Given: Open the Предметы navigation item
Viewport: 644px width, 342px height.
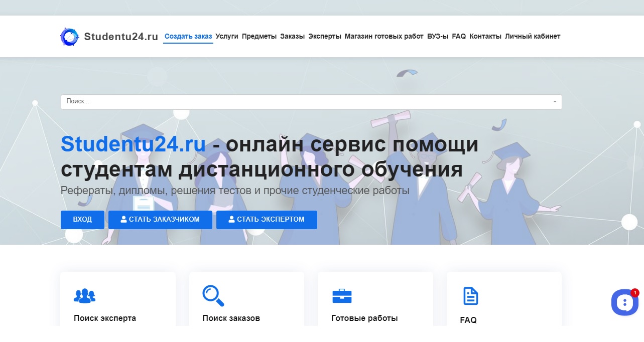Looking at the screenshot, I should tap(259, 37).
